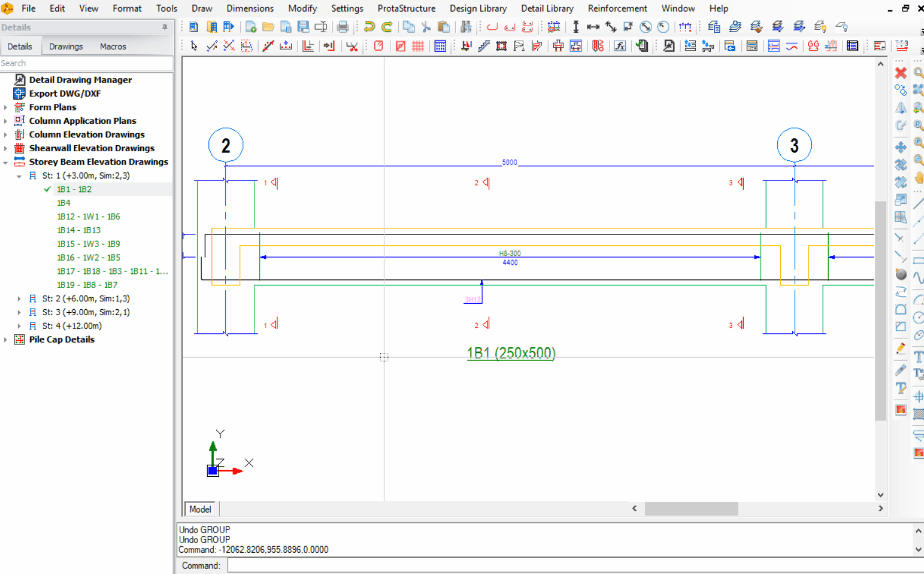This screenshot has width=924, height=574.
Task: Expand the St: 4 (+12.00m) storey node
Action: [x=19, y=326]
